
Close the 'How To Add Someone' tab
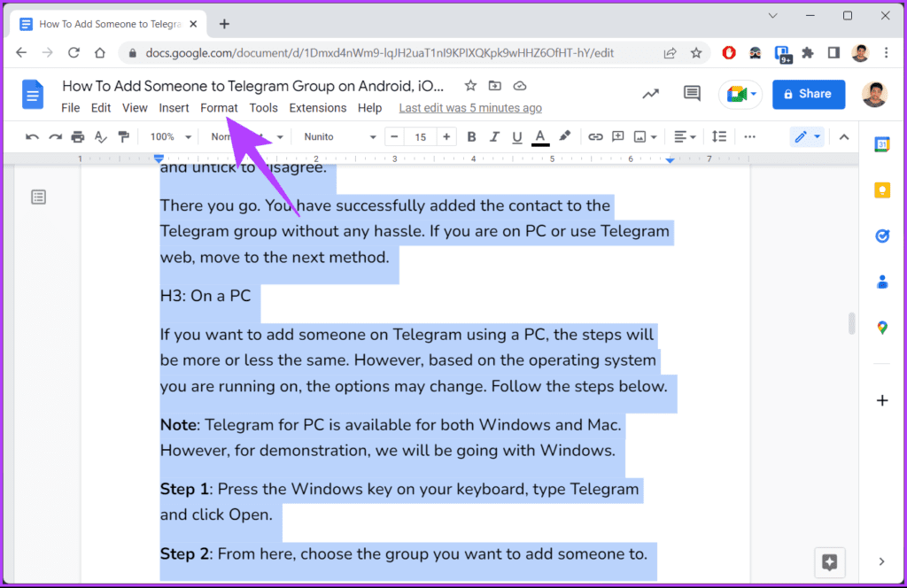pyautogui.click(x=193, y=24)
